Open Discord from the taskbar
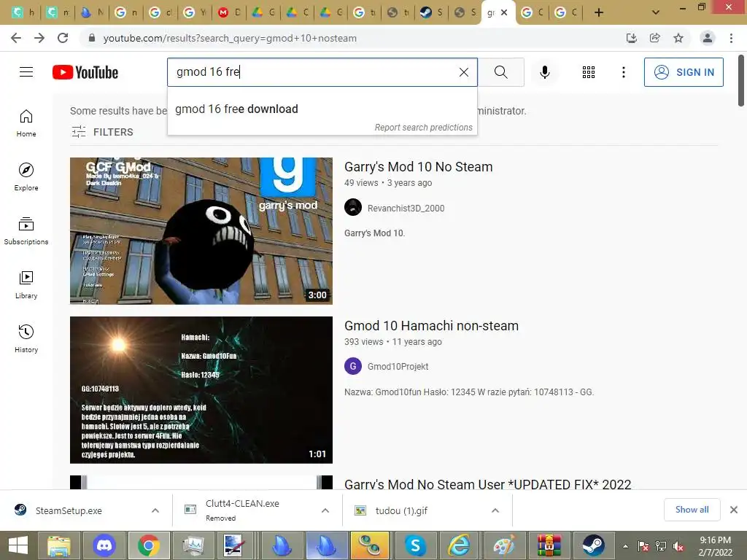The width and height of the screenshot is (747, 560). pyautogui.click(x=104, y=545)
